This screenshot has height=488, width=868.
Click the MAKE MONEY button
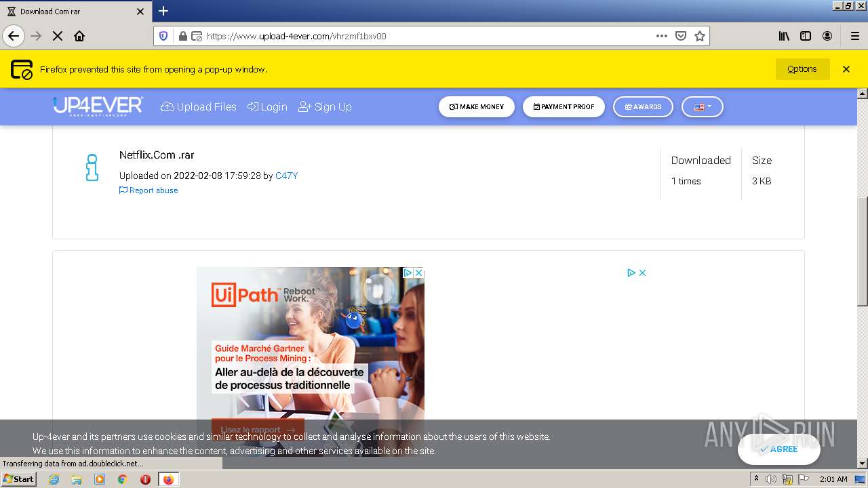point(477,107)
